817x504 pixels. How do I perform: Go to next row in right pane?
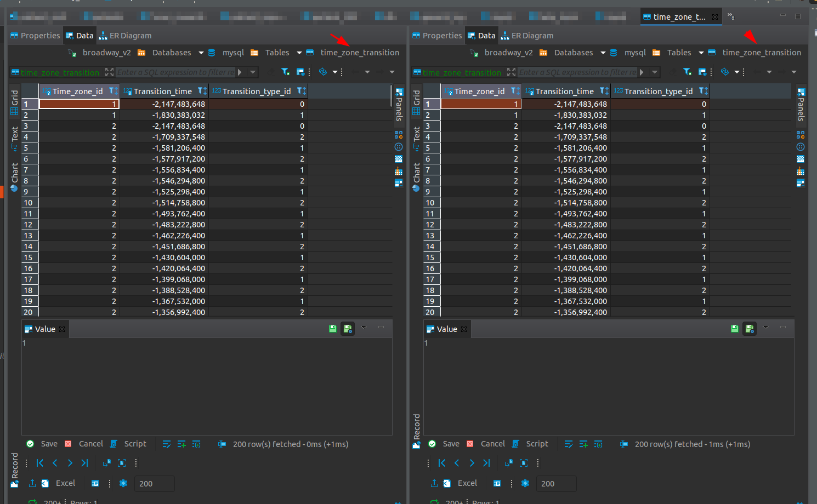pyautogui.click(x=472, y=463)
